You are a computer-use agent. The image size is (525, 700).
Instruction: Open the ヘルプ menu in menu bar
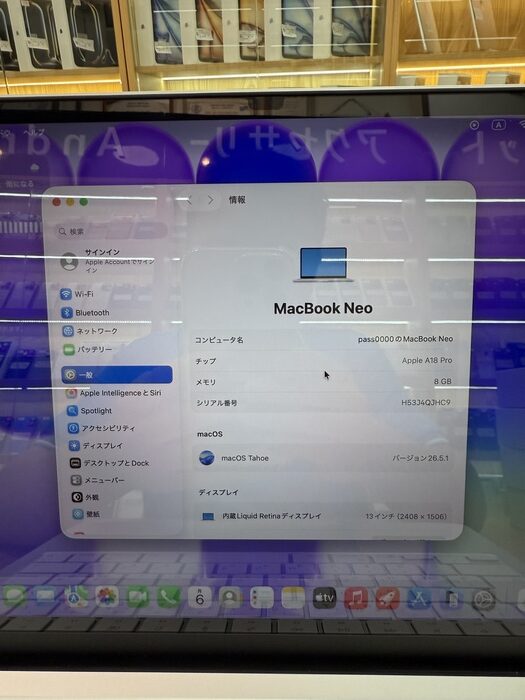(33, 131)
